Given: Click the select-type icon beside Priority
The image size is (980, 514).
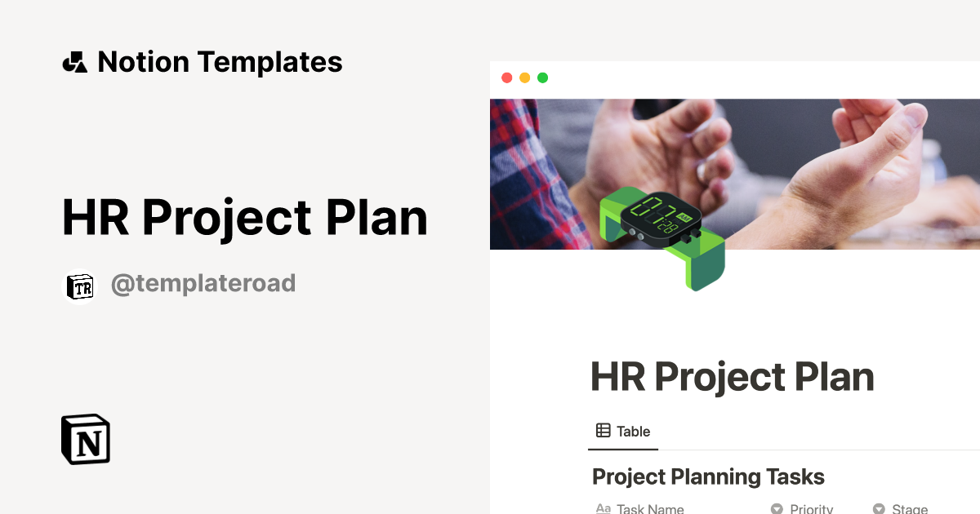Looking at the screenshot, I should point(777,509).
